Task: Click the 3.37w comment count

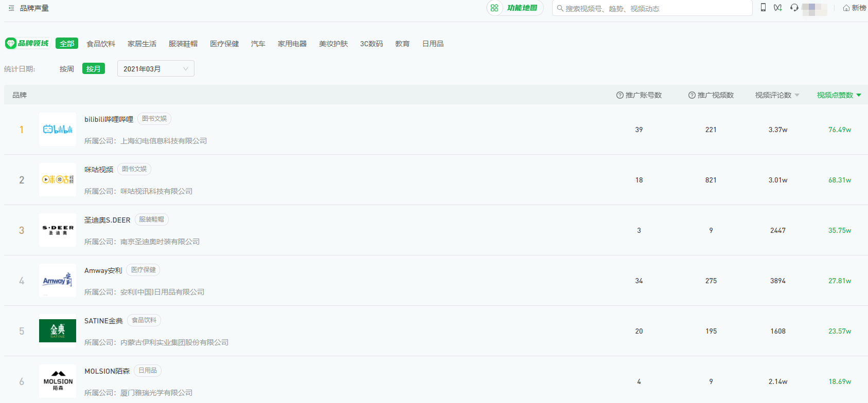Action: point(778,130)
